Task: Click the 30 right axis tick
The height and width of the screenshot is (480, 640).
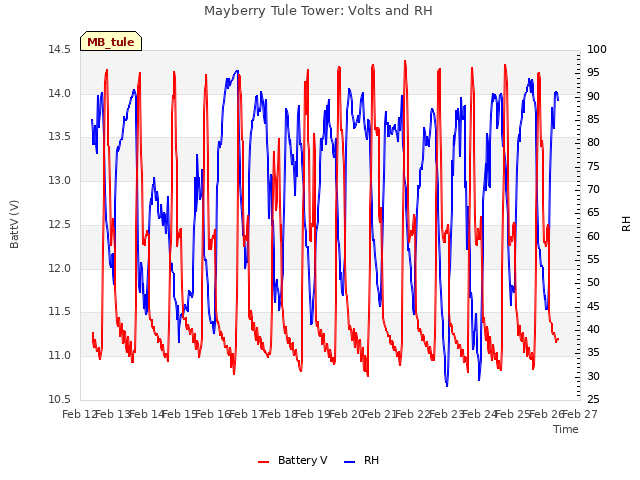Action: pos(593,376)
